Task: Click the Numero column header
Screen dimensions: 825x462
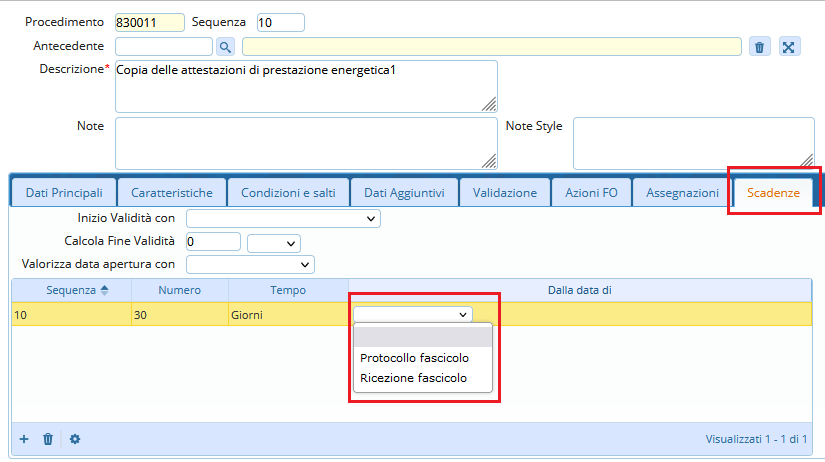Action: [x=180, y=290]
